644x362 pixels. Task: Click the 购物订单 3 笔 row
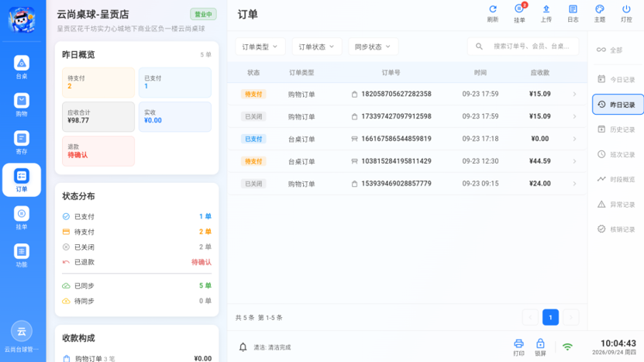[136, 358]
